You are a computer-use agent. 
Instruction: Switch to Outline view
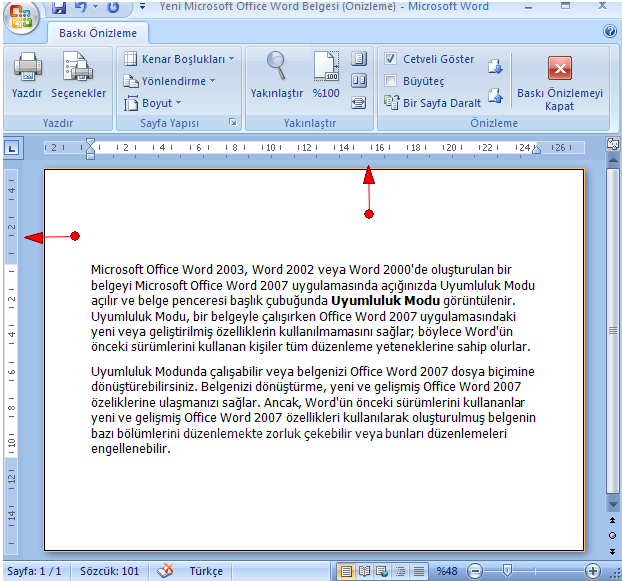(400, 571)
